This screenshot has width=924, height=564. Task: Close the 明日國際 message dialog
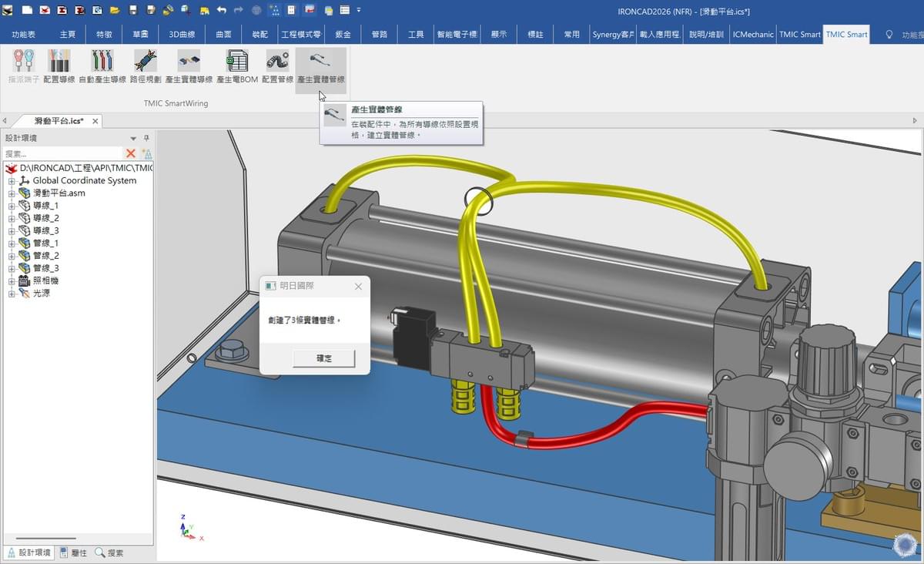(x=358, y=286)
